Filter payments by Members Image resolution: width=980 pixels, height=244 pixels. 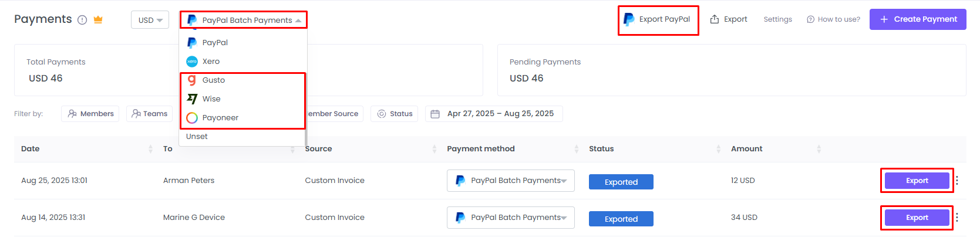[90, 114]
